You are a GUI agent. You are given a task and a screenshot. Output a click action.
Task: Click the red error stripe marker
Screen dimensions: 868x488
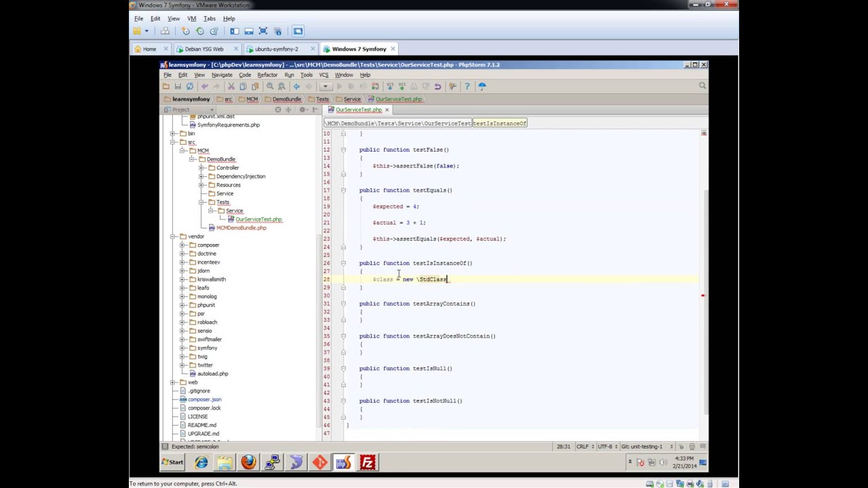pyautogui.click(x=703, y=296)
